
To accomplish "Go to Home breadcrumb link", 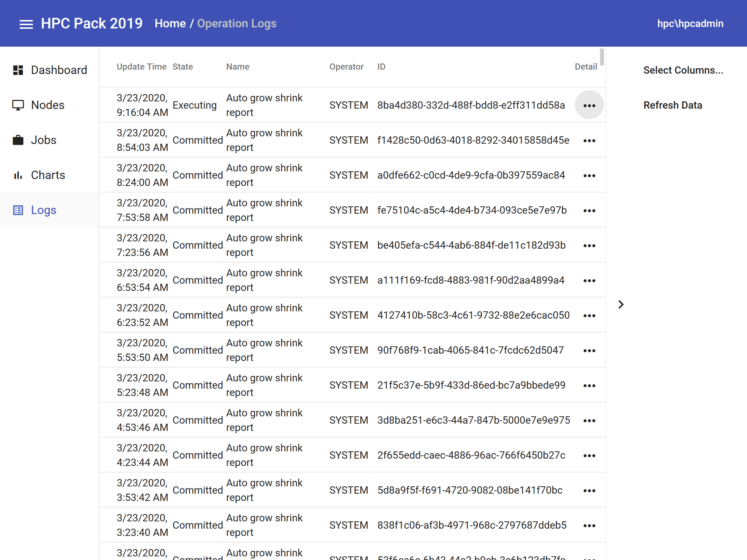I will [170, 24].
